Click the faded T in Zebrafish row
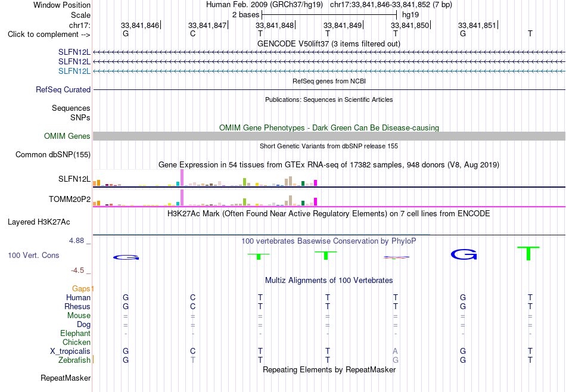Viewport: 566px width, 392px height. (193, 360)
